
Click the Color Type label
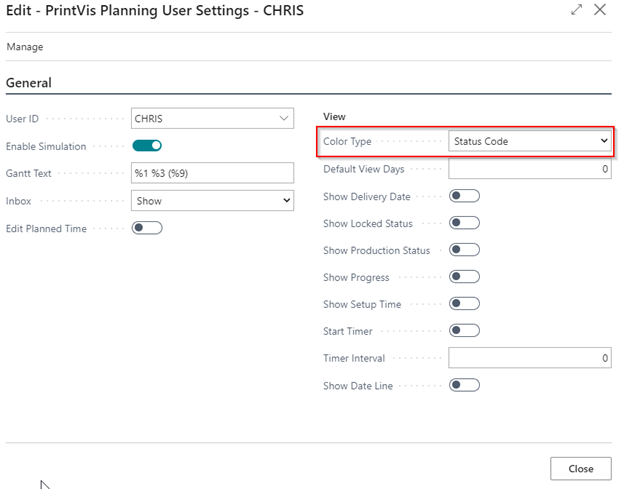pyautogui.click(x=347, y=141)
